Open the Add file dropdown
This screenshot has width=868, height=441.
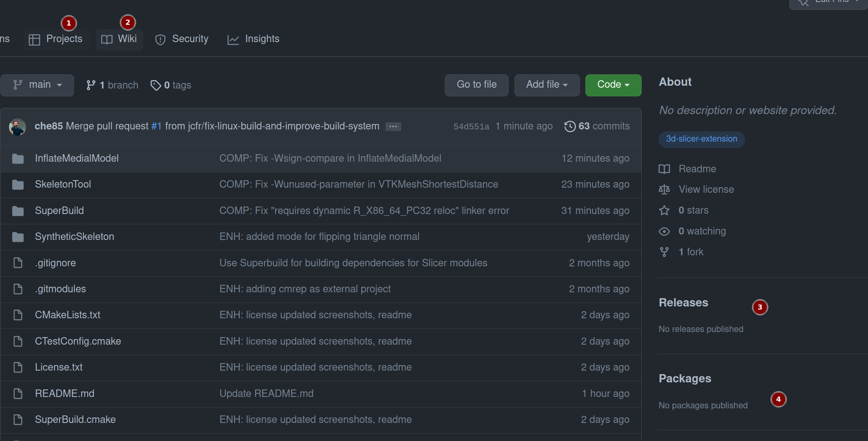tap(547, 85)
